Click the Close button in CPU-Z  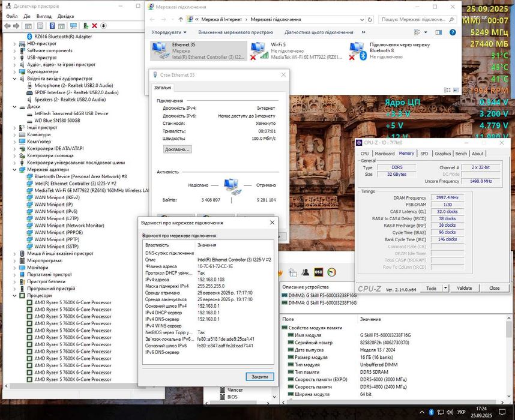point(495,288)
